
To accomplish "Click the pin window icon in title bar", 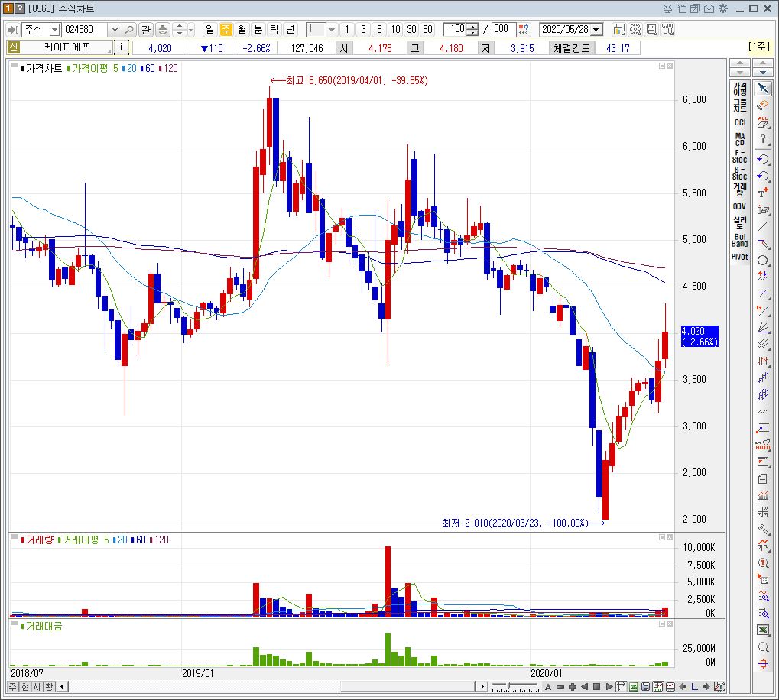I will (667, 8).
